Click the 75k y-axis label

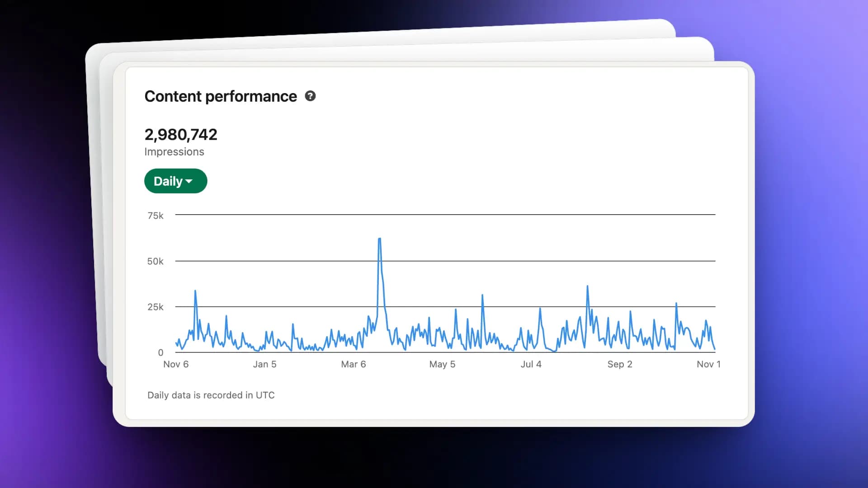(156, 216)
